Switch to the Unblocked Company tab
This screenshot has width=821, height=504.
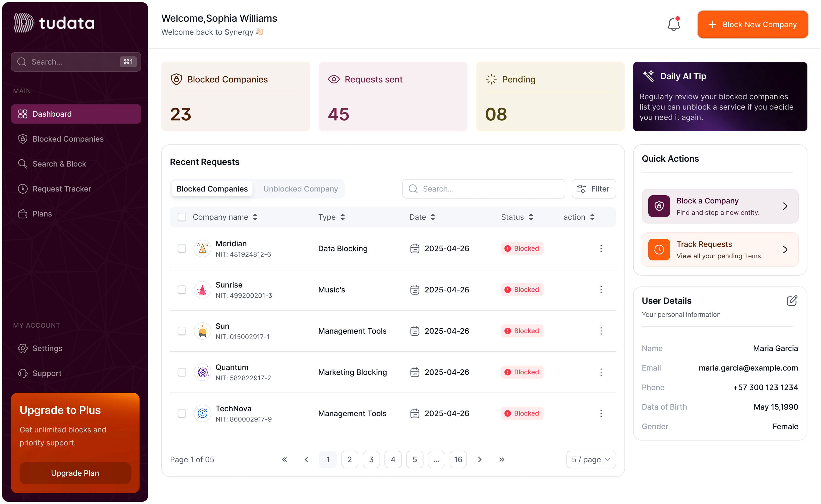300,189
